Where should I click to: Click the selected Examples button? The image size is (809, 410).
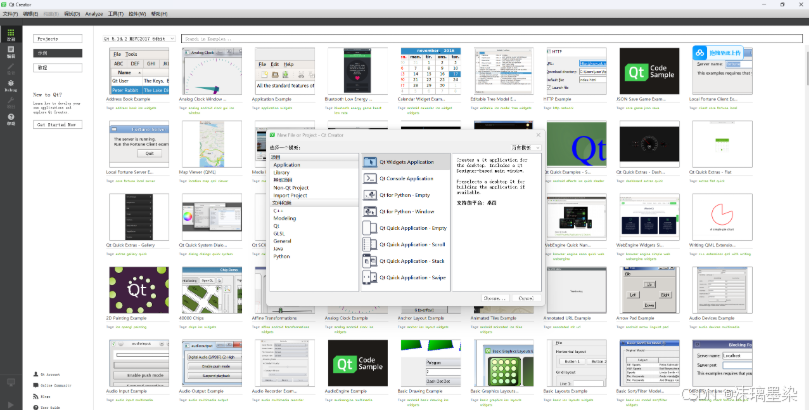tap(58, 53)
